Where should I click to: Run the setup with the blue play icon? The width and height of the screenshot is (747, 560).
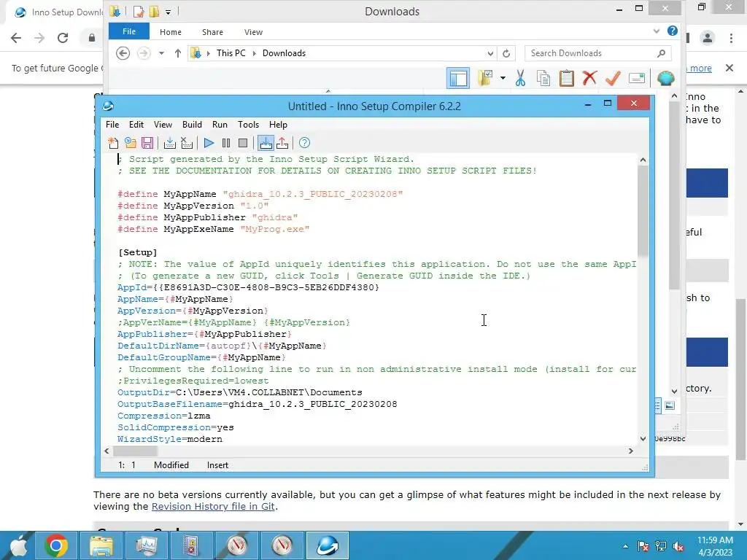click(209, 143)
